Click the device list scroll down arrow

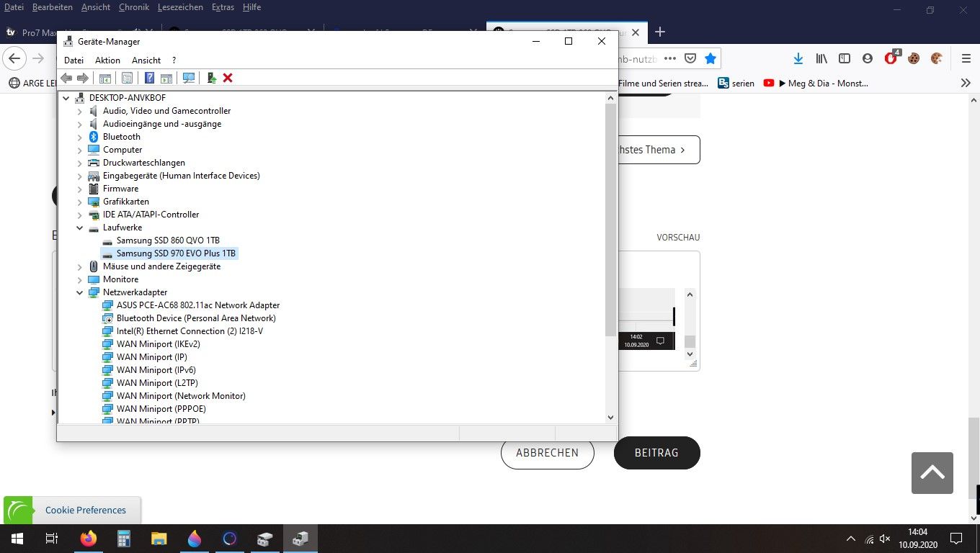point(610,417)
